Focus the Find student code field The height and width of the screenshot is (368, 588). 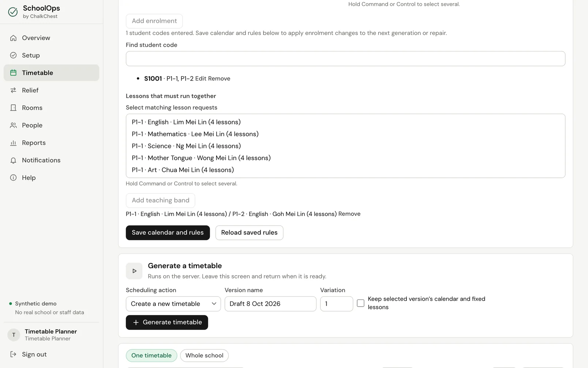click(x=345, y=59)
